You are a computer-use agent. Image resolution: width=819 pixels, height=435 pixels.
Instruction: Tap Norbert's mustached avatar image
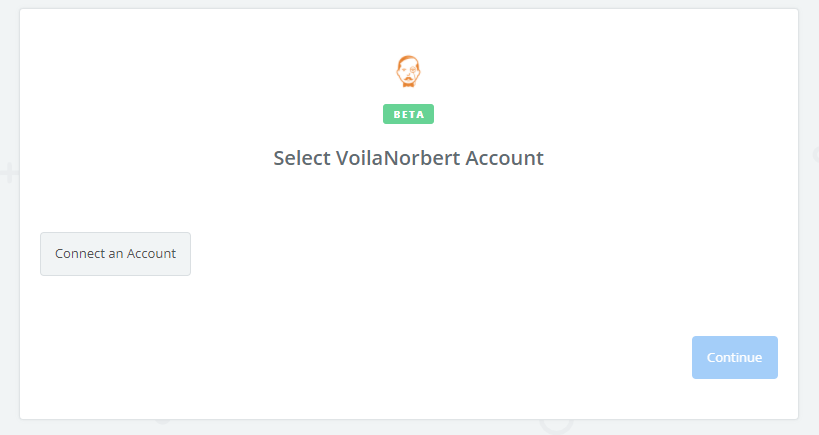408,72
